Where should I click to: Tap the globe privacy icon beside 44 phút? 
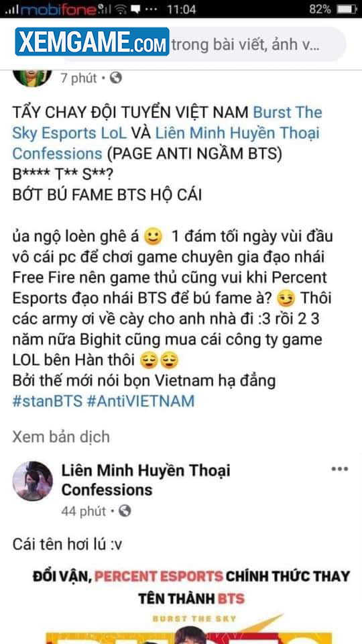click(125, 511)
